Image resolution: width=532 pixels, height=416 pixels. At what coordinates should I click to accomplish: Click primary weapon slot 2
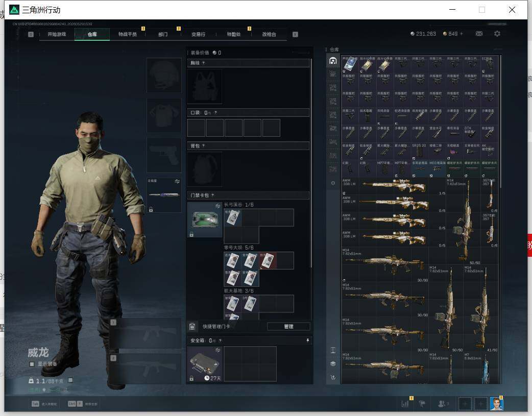coord(145,369)
